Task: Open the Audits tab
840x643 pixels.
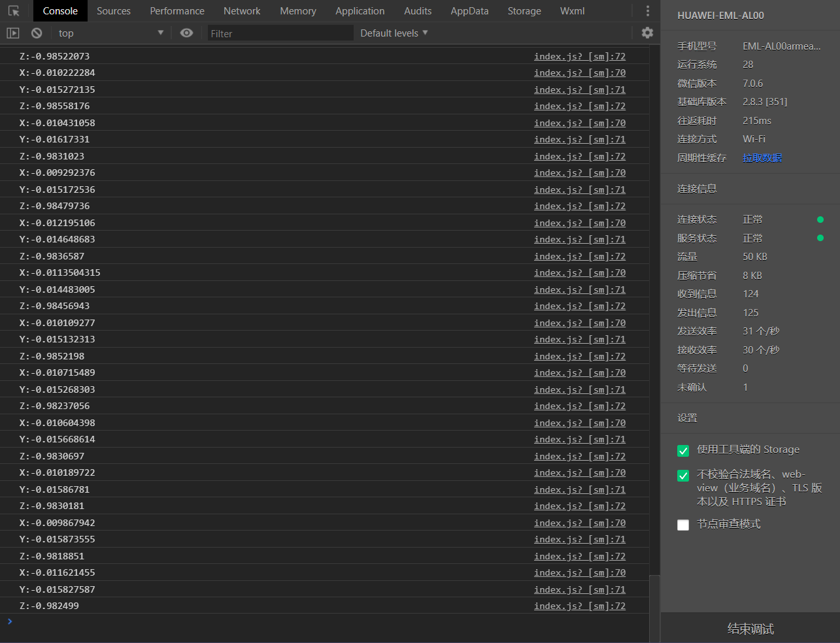Action: point(418,11)
